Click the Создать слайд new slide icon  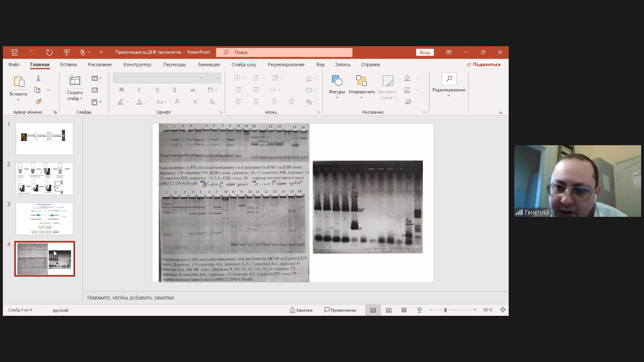(74, 81)
